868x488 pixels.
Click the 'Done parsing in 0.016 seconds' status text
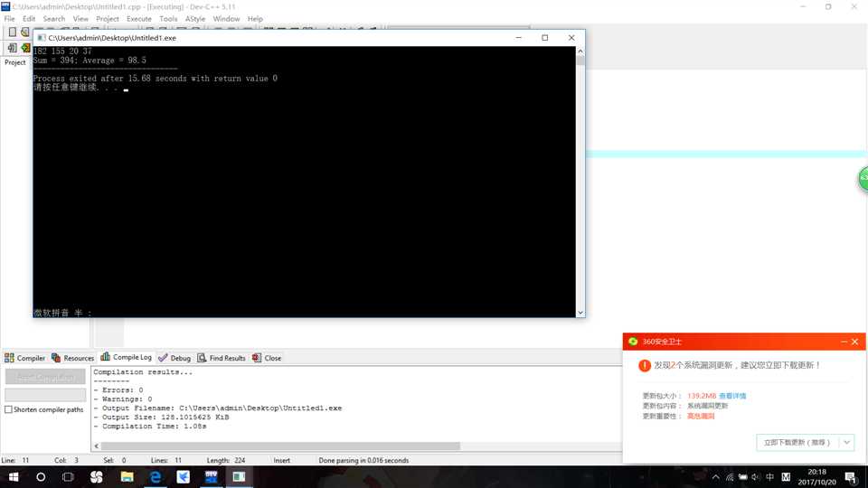[x=363, y=460]
